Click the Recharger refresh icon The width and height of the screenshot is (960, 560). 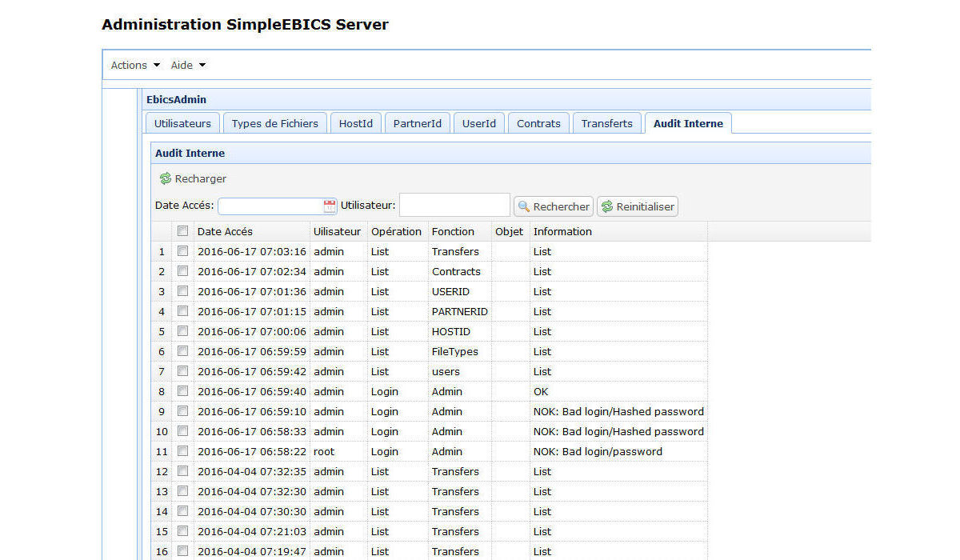pyautogui.click(x=166, y=179)
